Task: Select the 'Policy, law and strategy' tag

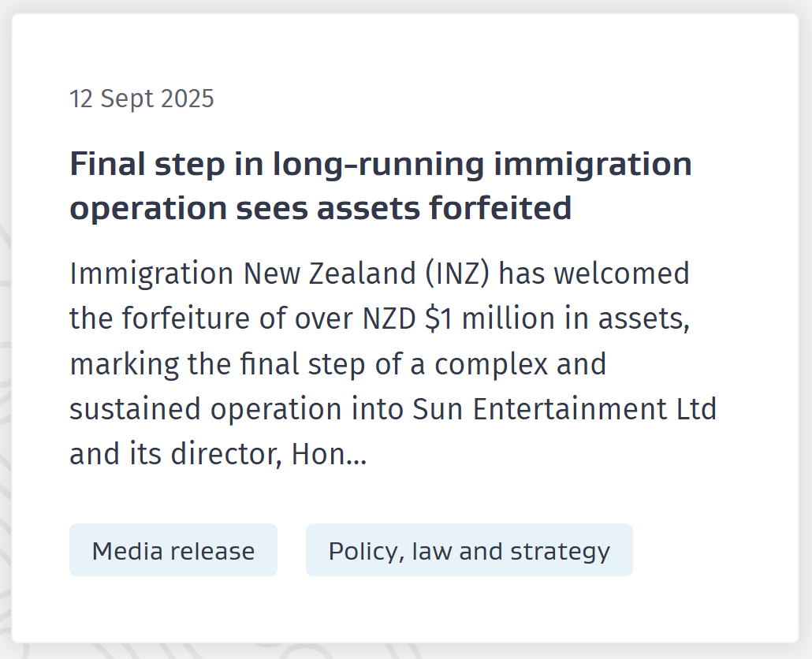Action: point(469,550)
